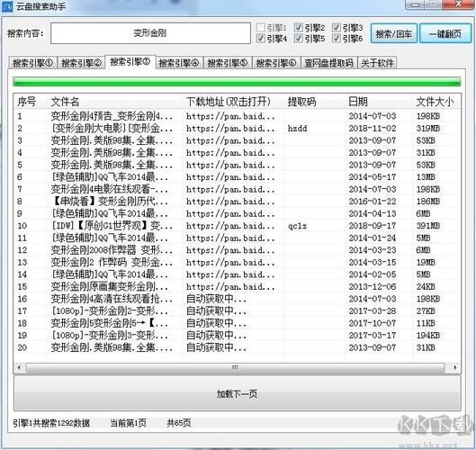Viewport: 476px width, 450px height.
Task: Focus the 搜索内容 input field
Action: 150,33
